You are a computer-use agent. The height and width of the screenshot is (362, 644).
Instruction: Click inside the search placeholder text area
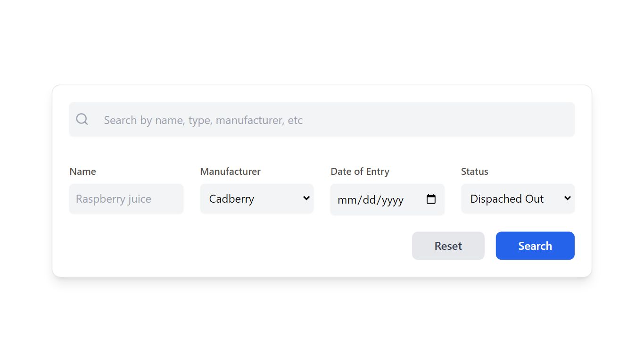[203, 120]
